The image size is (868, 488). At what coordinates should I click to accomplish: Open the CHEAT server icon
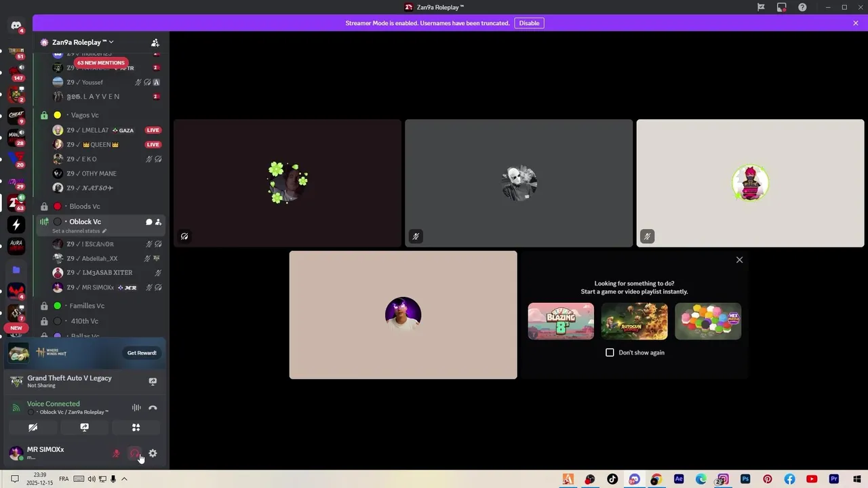coord(16,115)
